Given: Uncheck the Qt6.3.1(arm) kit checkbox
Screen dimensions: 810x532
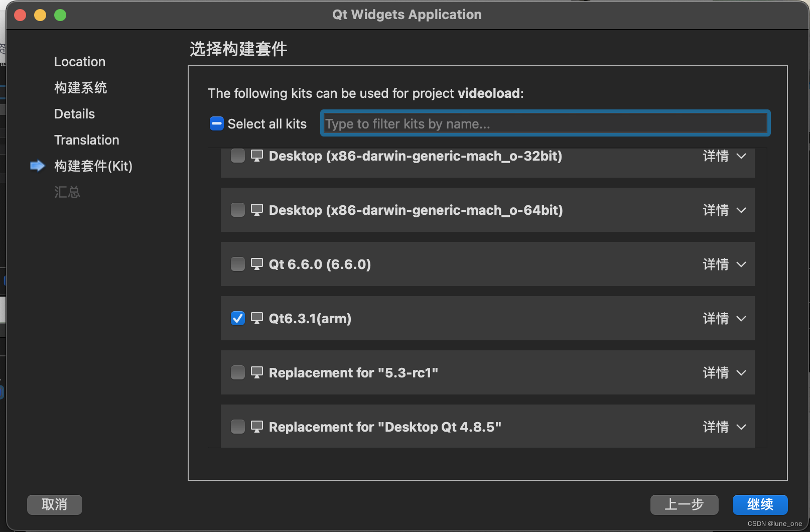Looking at the screenshot, I should 237,318.
